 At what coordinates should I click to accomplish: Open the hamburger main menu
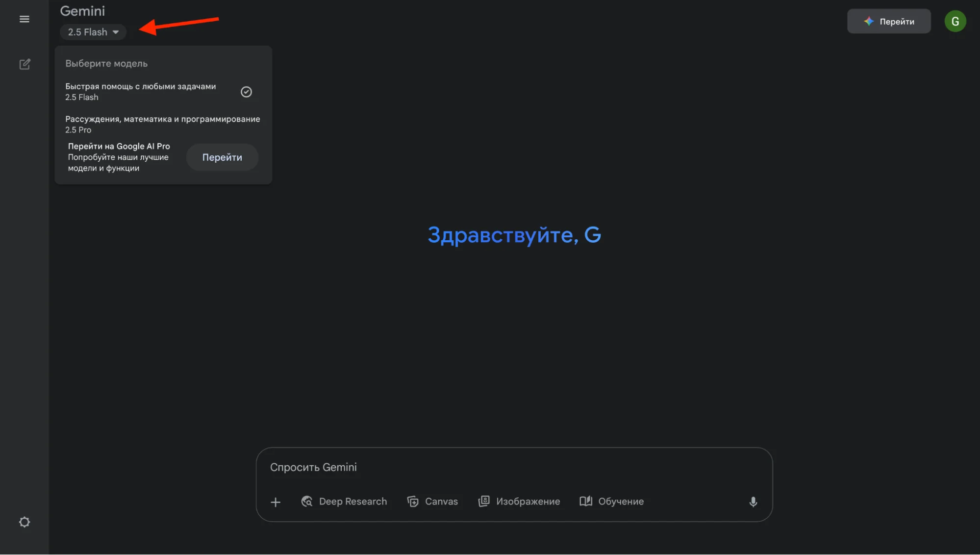(x=24, y=19)
